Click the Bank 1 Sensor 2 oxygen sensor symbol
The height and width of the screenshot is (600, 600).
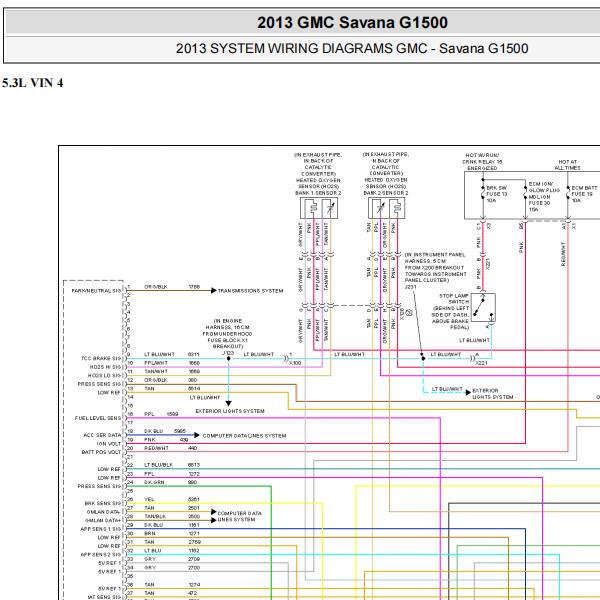tap(319, 208)
